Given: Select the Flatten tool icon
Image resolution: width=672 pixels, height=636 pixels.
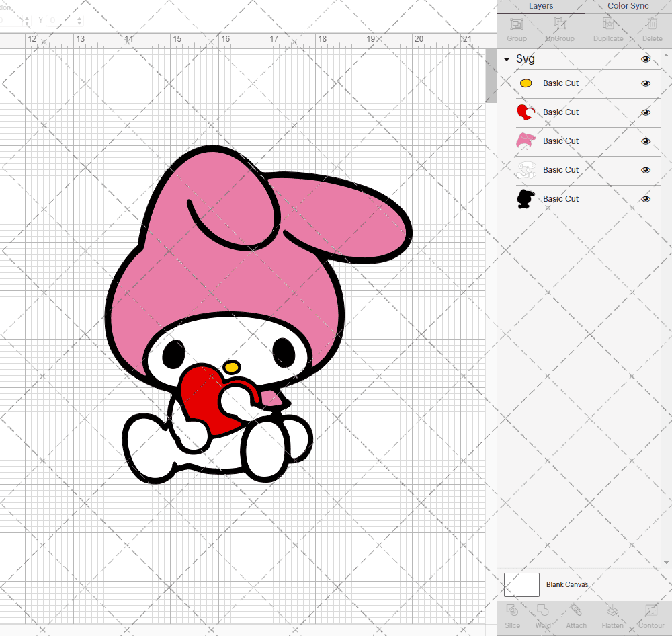Looking at the screenshot, I should click(612, 610).
